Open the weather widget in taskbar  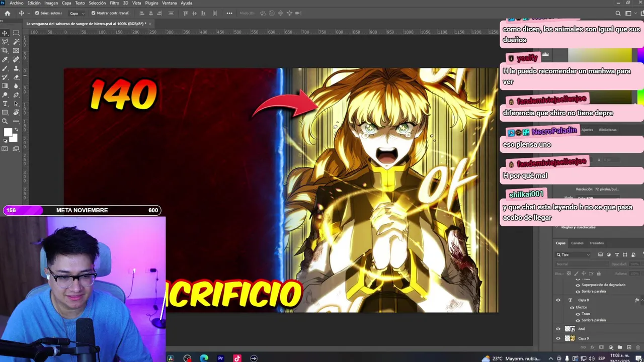point(511,358)
